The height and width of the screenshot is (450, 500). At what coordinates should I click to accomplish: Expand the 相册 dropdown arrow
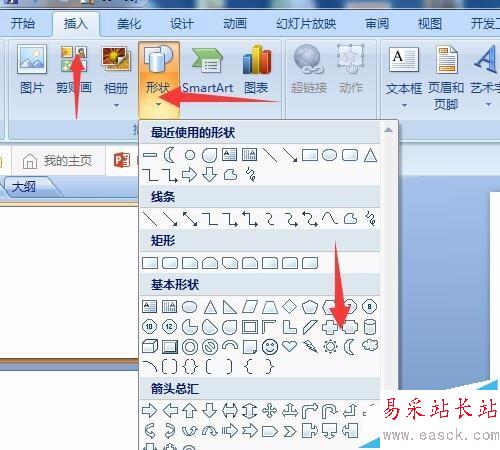pyautogui.click(x=116, y=105)
